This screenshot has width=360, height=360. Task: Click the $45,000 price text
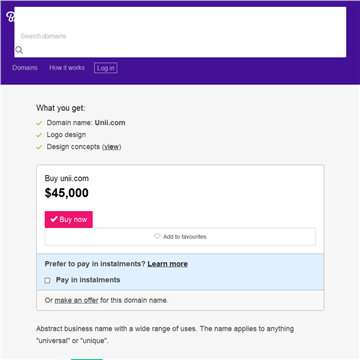tap(67, 193)
